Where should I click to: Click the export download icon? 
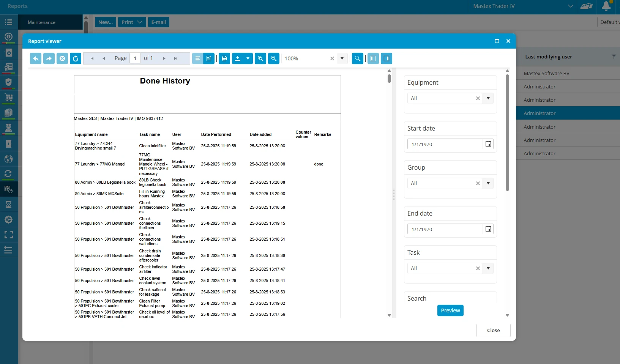pos(238,58)
